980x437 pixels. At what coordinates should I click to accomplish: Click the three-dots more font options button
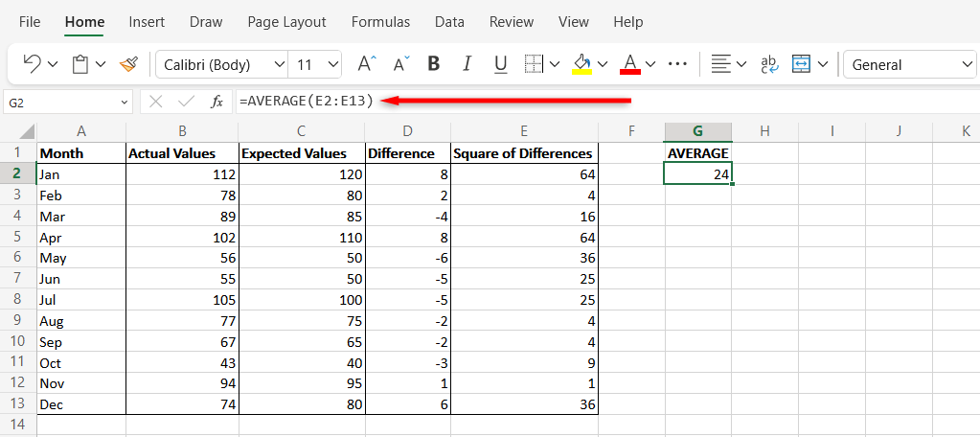pos(677,64)
